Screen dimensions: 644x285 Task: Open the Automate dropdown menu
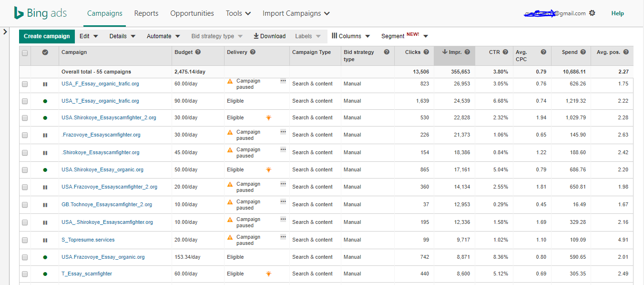click(x=163, y=36)
